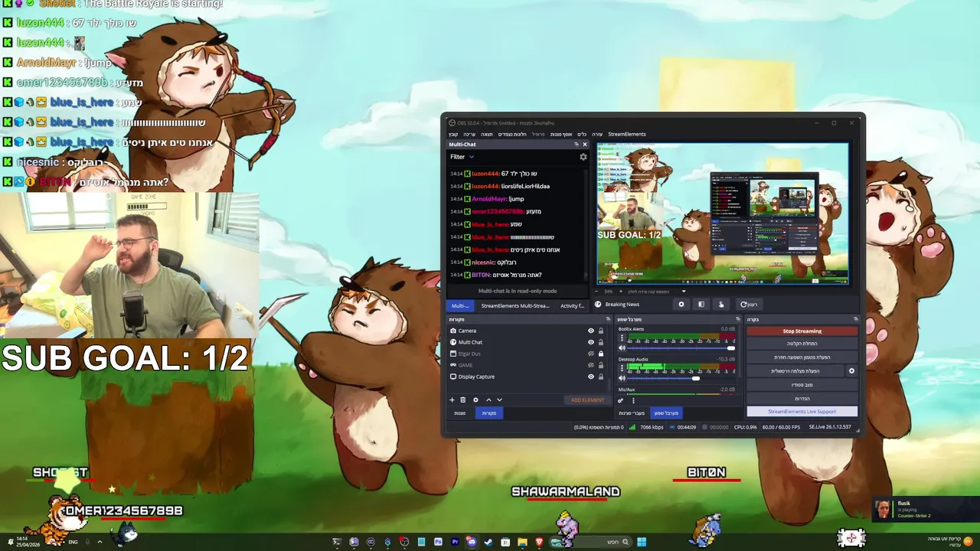The width and height of the screenshot is (980, 551).
Task: Switch to the Activity feed tab
Action: point(572,305)
